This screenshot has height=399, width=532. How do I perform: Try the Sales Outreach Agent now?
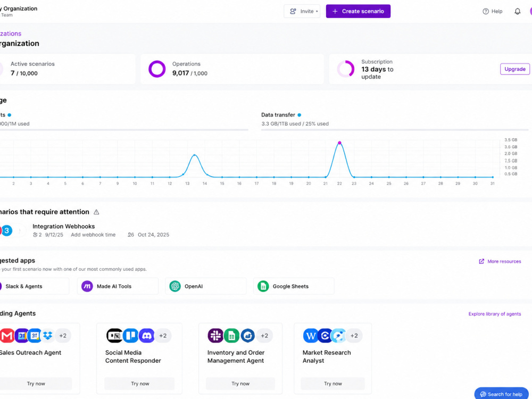tap(36, 384)
